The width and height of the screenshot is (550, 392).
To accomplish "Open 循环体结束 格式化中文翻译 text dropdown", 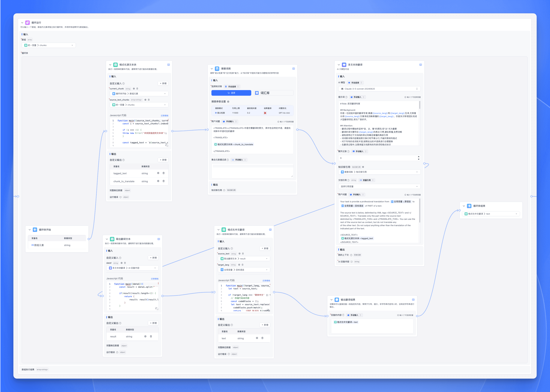I will click(491, 214).
